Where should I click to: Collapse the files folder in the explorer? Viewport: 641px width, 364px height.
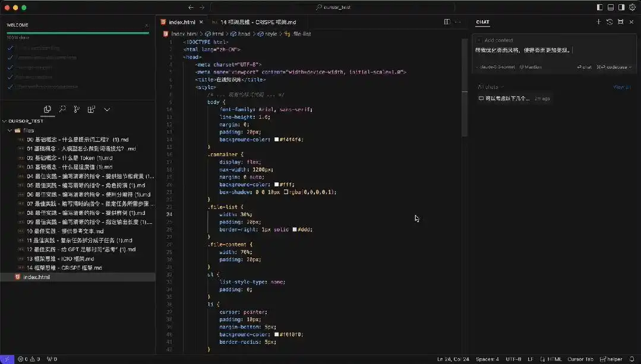tap(30, 130)
